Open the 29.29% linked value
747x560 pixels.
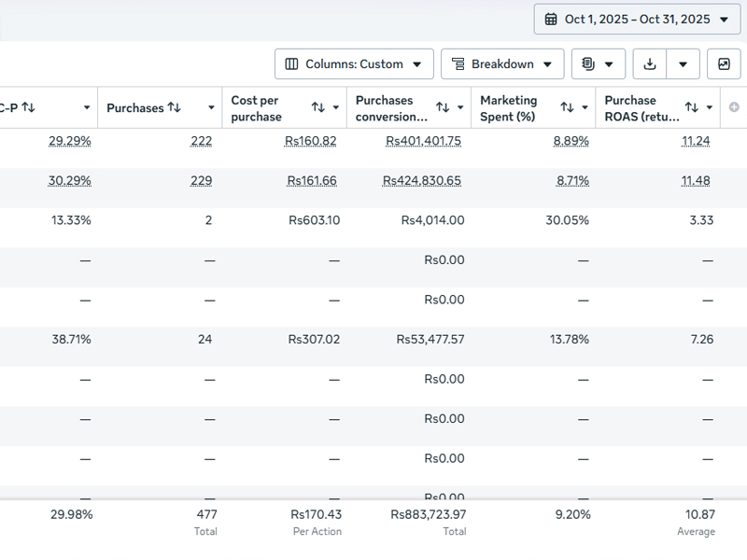pyautogui.click(x=69, y=141)
